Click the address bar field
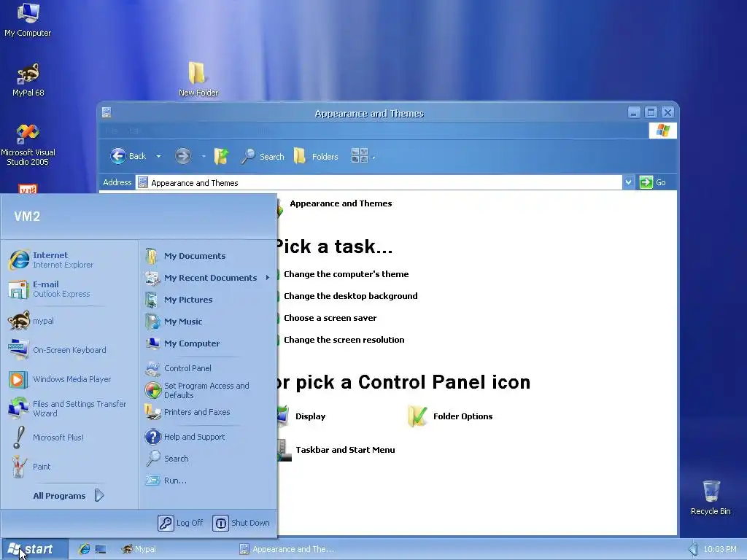 tap(379, 183)
